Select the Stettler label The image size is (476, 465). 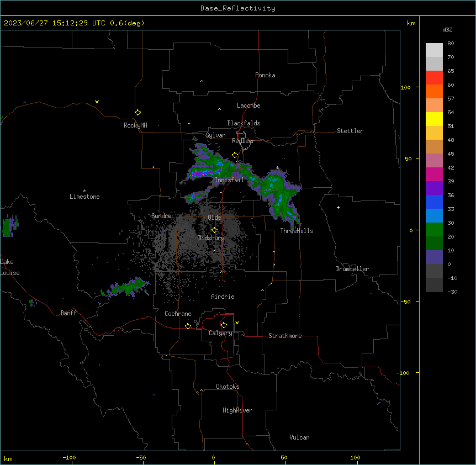click(350, 131)
